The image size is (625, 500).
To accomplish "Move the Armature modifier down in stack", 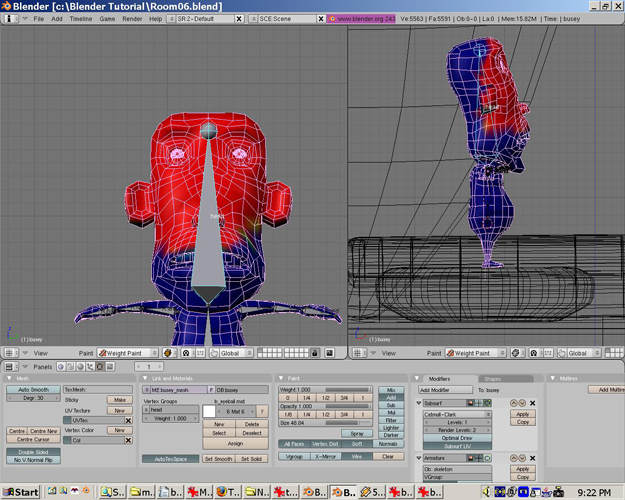I will pos(520,458).
